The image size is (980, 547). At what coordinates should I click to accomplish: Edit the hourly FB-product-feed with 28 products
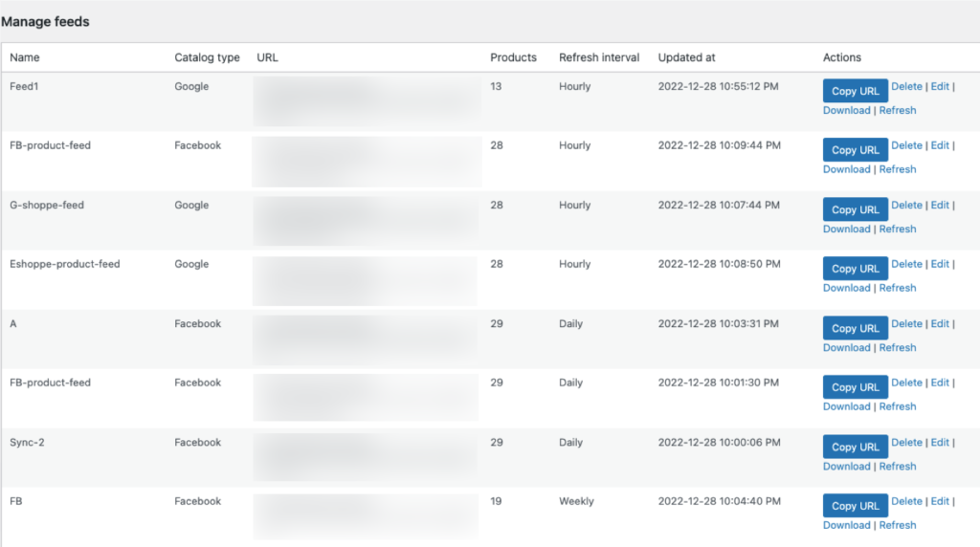point(940,146)
